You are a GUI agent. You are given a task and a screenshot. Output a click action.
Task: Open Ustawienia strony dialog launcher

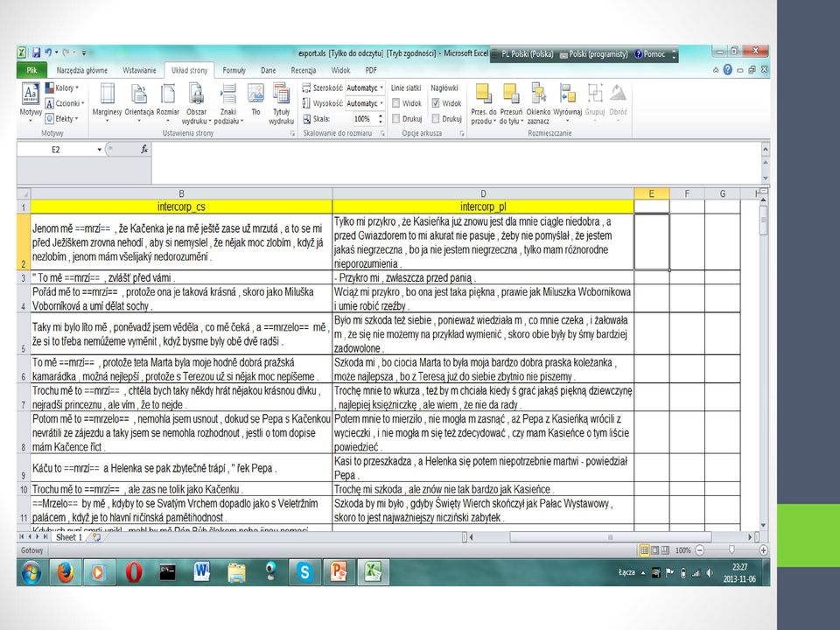[292, 133]
